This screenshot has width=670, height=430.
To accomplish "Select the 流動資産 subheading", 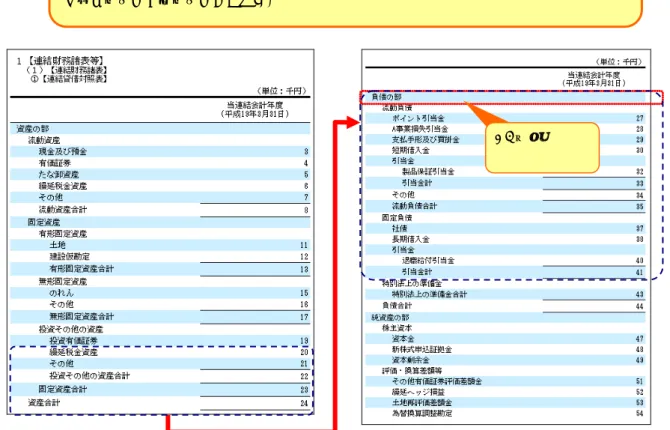I will click(x=44, y=140).
